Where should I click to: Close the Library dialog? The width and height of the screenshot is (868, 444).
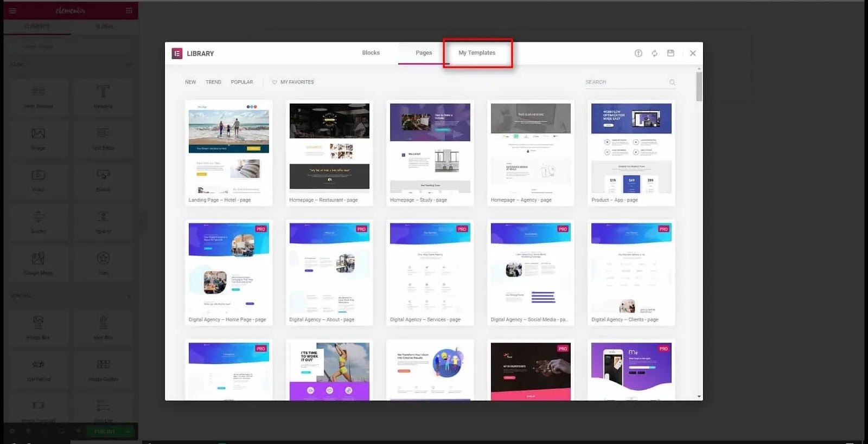693,53
